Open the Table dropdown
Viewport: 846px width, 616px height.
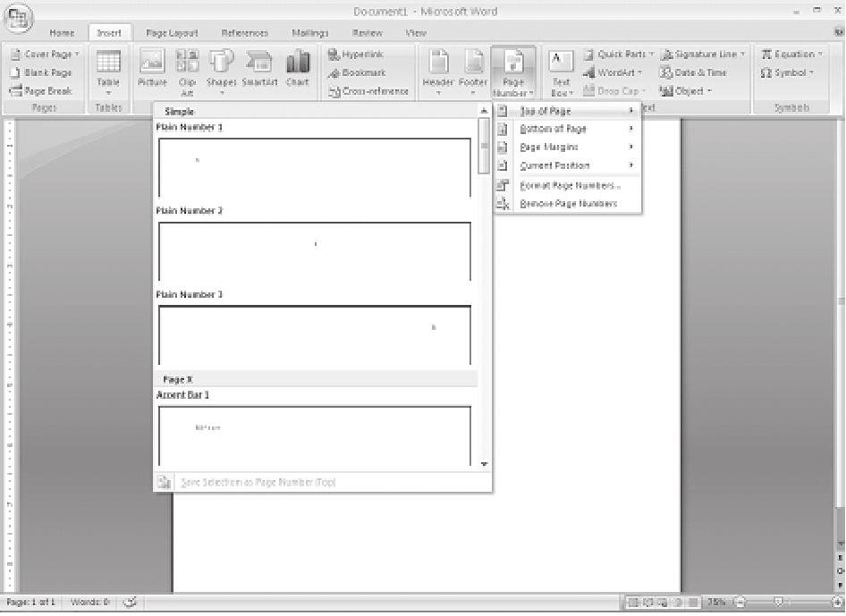[108, 72]
